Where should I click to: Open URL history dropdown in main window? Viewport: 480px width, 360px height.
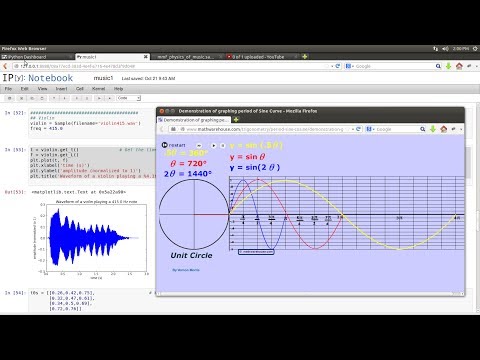point(332,66)
